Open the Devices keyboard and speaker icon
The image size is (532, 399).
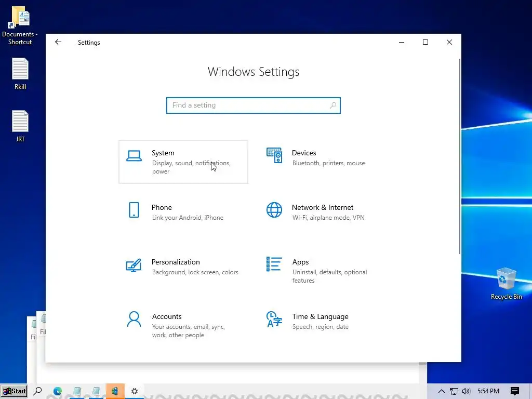click(x=274, y=155)
